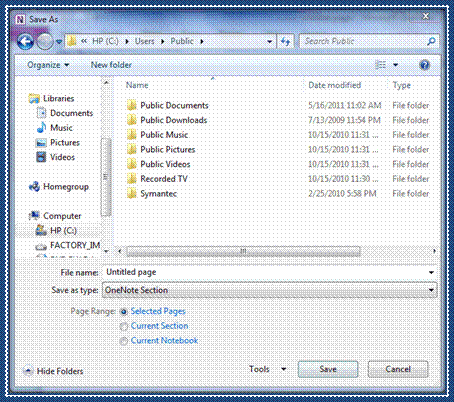This screenshot has height=402, width=454.
Task: Click the search magnifier icon
Action: (431, 41)
